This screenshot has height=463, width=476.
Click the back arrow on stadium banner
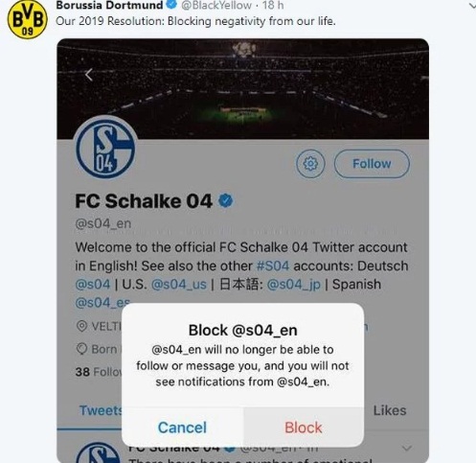coord(89,75)
